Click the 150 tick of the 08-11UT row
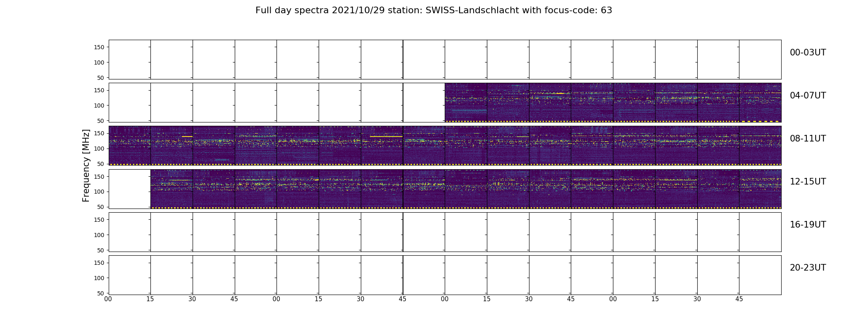 (99, 133)
